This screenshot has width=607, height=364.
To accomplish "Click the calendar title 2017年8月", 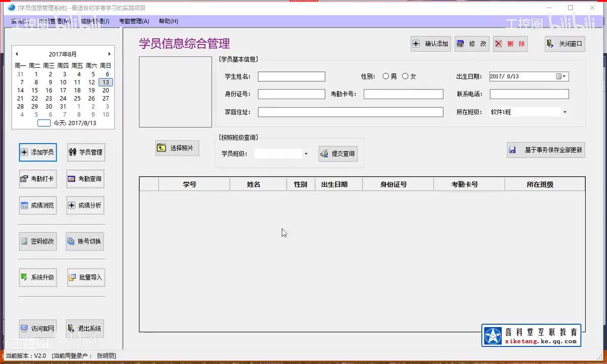I will tap(63, 54).
